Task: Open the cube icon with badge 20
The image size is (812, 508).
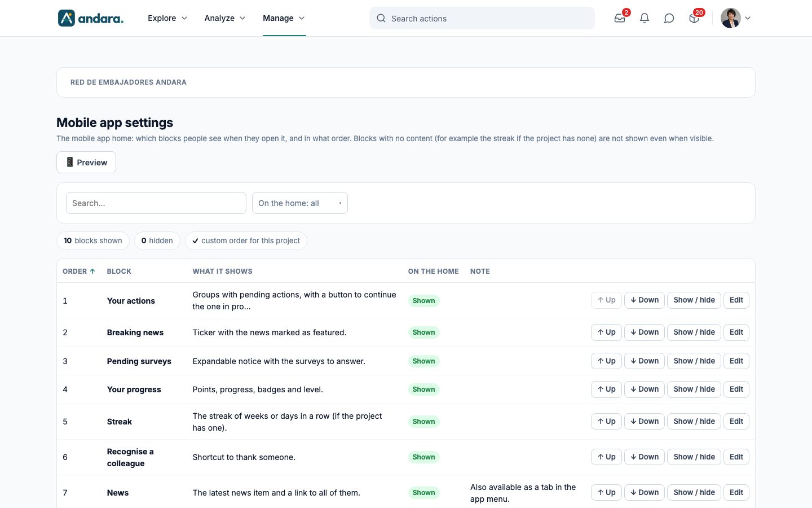Action: [694, 18]
